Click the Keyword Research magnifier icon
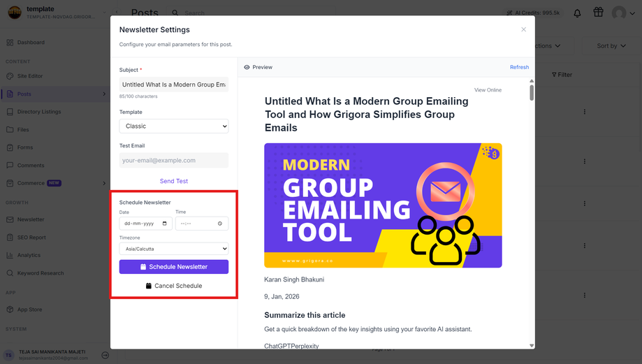The width and height of the screenshot is (642, 364). coord(10,273)
